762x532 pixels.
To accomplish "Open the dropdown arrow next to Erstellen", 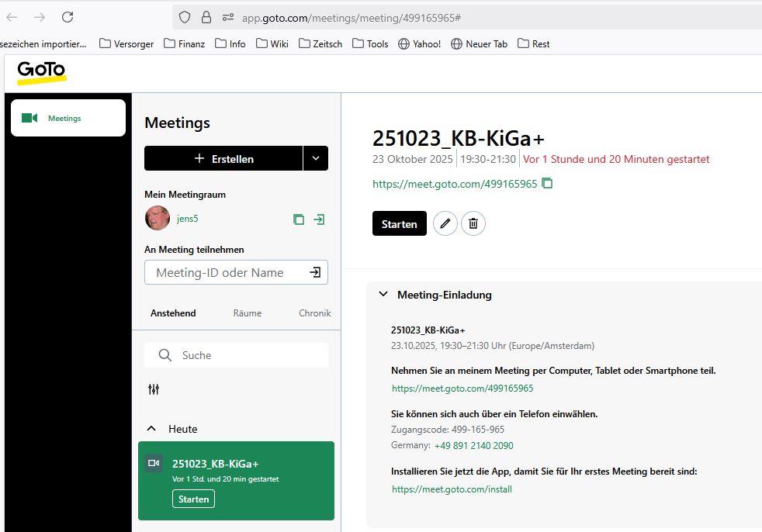I will (315, 158).
